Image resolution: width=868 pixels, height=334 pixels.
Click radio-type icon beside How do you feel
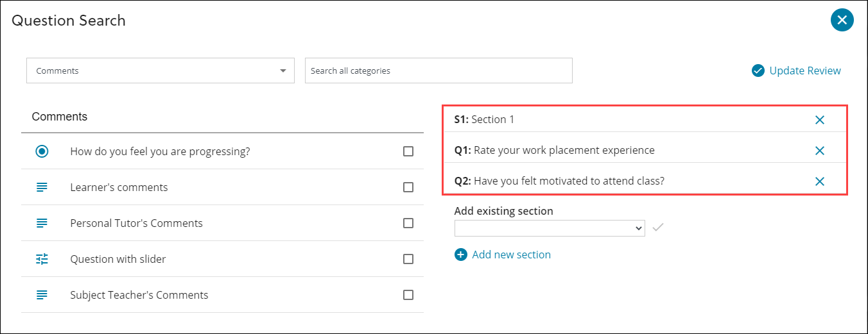(x=42, y=152)
